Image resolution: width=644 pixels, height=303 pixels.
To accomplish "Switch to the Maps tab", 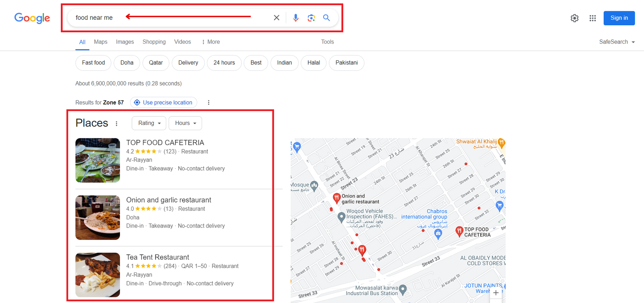I will 101,42.
